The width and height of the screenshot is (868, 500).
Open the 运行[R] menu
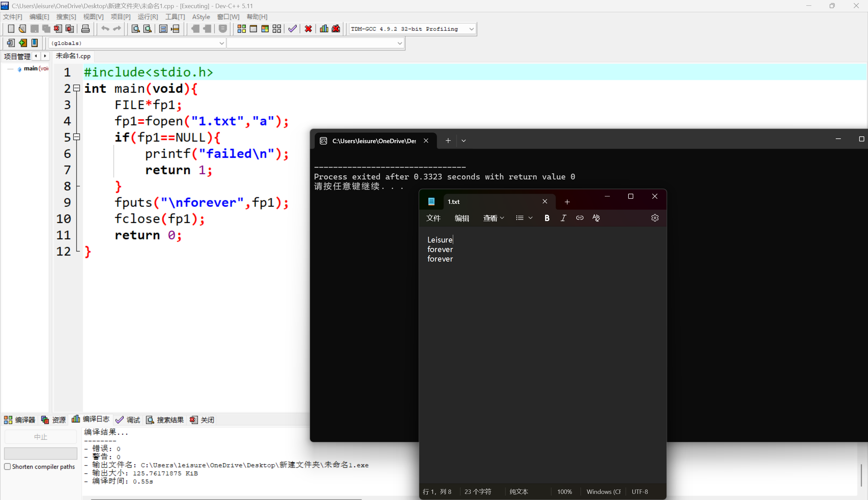point(148,17)
